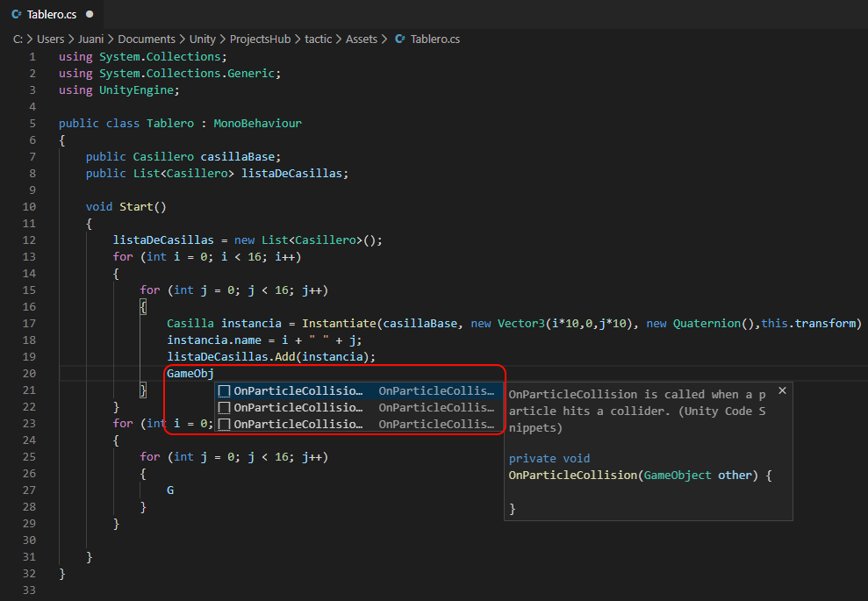868x601 pixels.
Task: Select the second OnParticleCollision suggestion entry
Action: coord(298,407)
